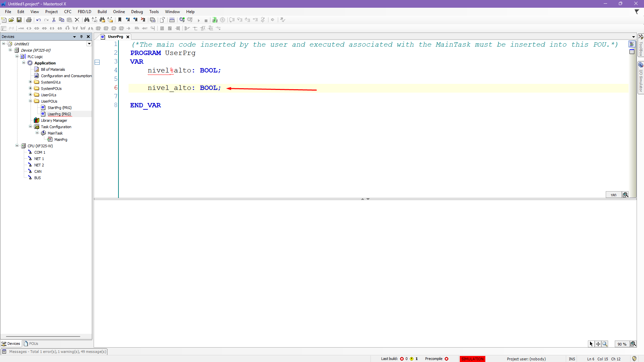Click the 90 % zoom level box
Screen dimensions: 644x362
622,344
